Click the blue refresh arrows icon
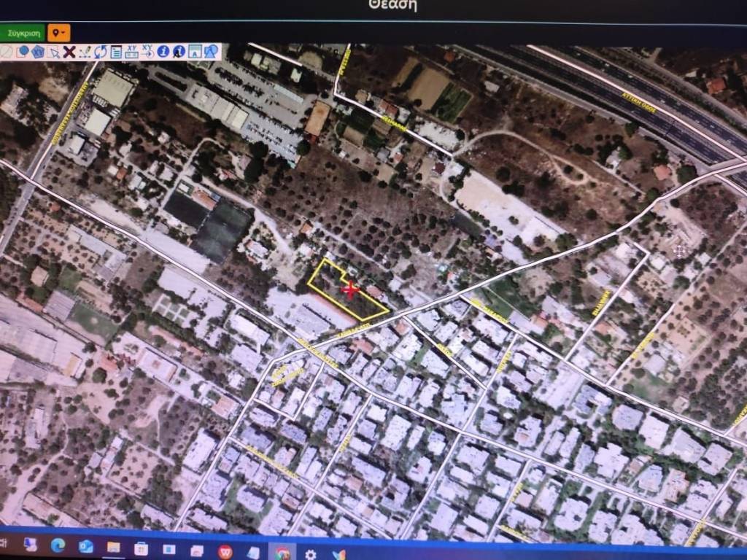 pyautogui.click(x=101, y=51)
